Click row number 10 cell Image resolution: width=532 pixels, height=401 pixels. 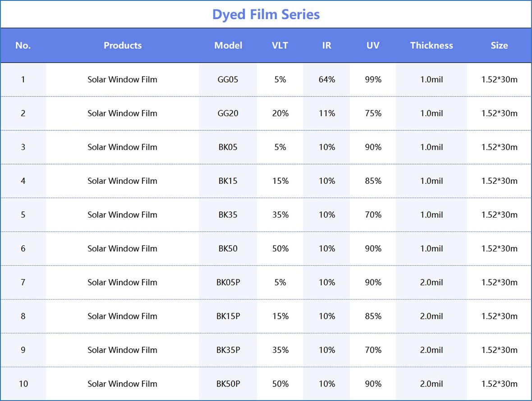(x=23, y=384)
